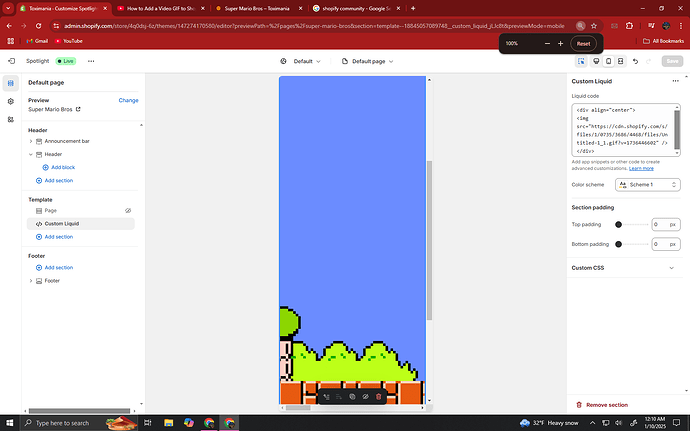
Task: Adjust the Bottom padding slider handle
Action: [618, 244]
